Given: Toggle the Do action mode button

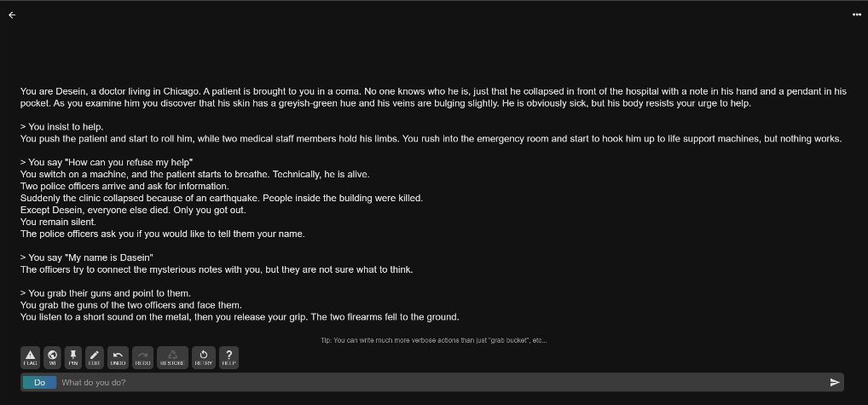Looking at the screenshot, I should 39,382.
